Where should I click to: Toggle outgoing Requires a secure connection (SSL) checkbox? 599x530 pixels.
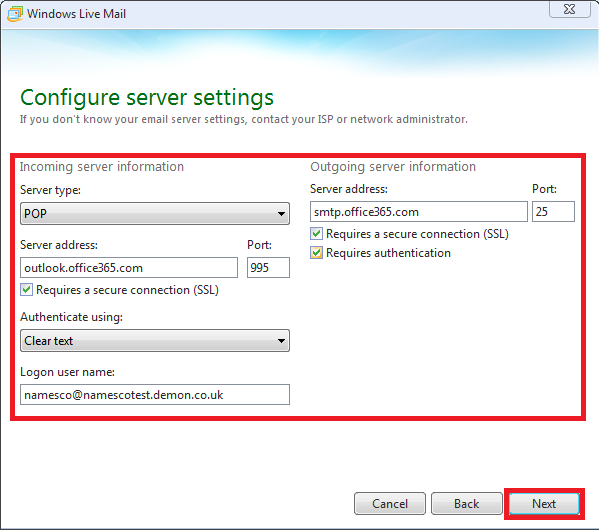click(x=317, y=233)
